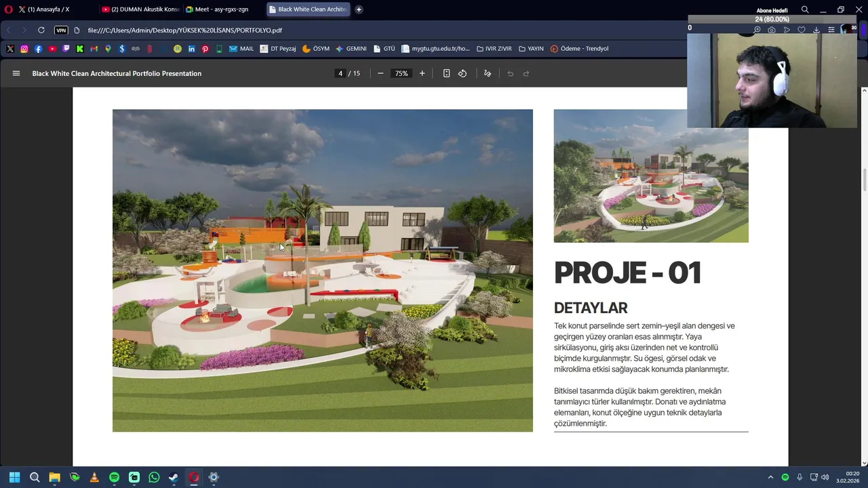Toggle the VPN badge
This screenshot has height=488, width=868.
coord(61,30)
